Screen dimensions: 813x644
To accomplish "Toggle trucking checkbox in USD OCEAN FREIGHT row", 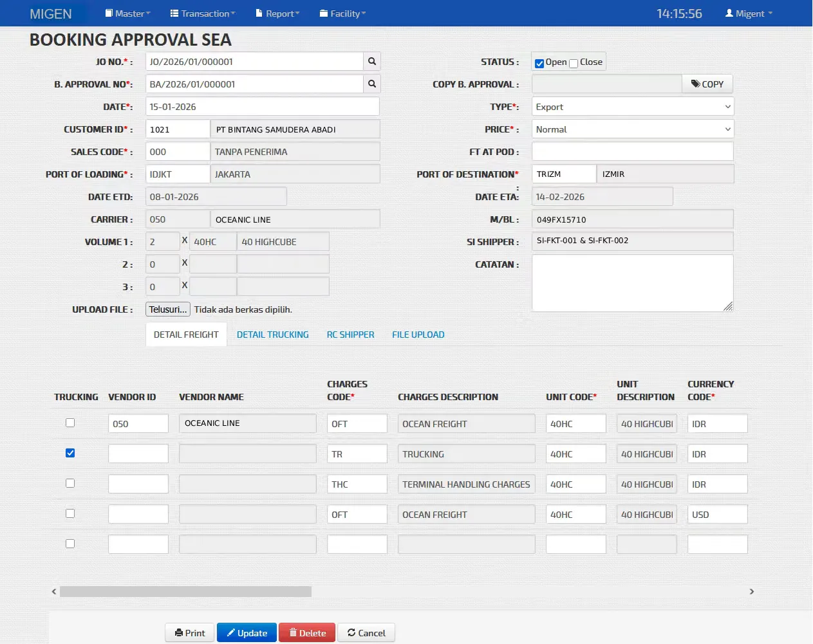I will click(70, 513).
